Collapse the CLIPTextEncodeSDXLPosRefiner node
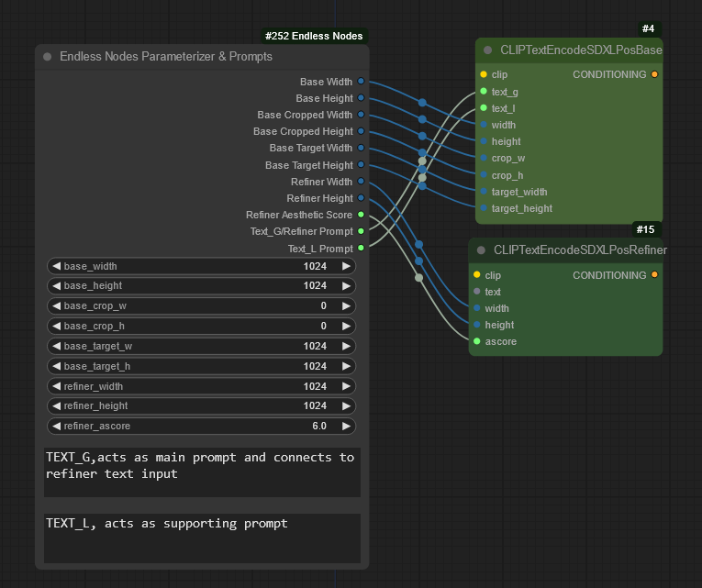This screenshot has width=702, height=588. [481, 250]
